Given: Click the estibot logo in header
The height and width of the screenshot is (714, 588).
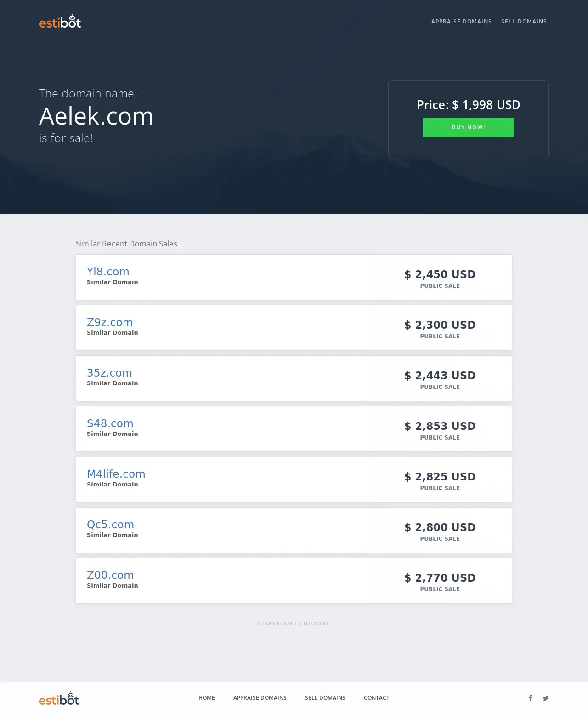Looking at the screenshot, I should 60,21.
